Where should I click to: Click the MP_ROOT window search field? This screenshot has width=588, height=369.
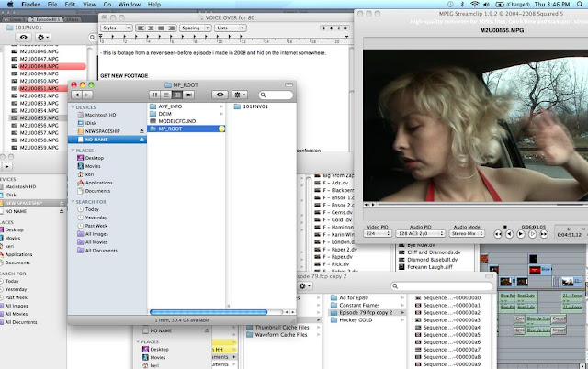(276, 95)
